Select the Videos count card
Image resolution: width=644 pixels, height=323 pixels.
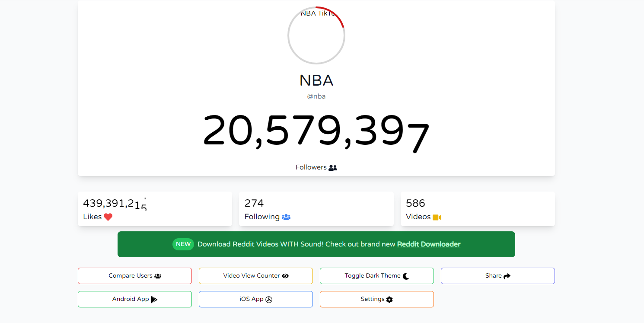click(477, 209)
